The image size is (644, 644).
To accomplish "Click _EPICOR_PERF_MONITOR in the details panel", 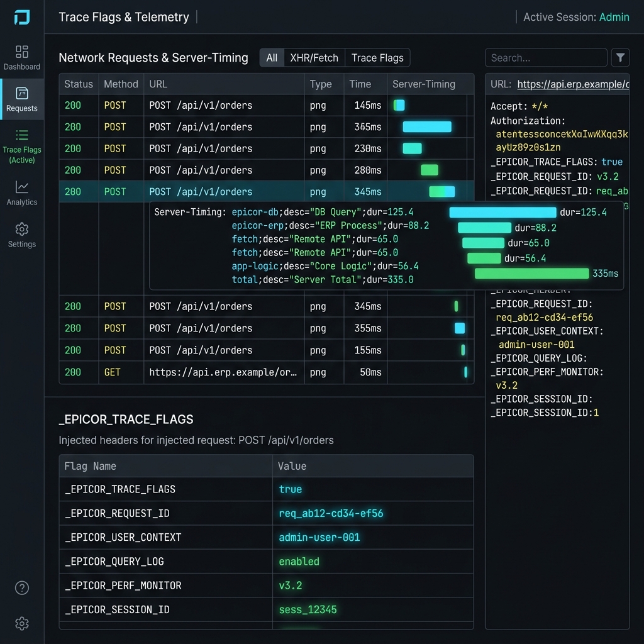I will point(547,372).
